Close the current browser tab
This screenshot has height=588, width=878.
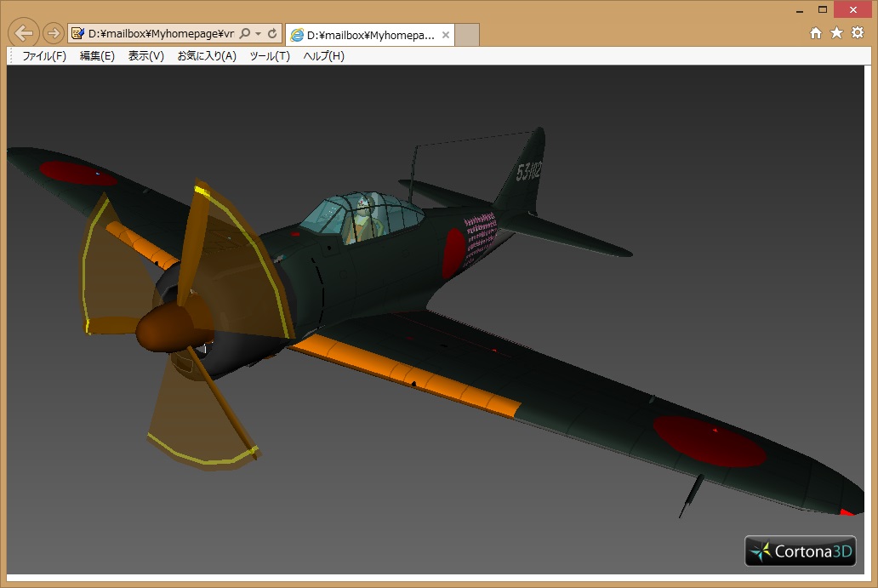point(445,35)
